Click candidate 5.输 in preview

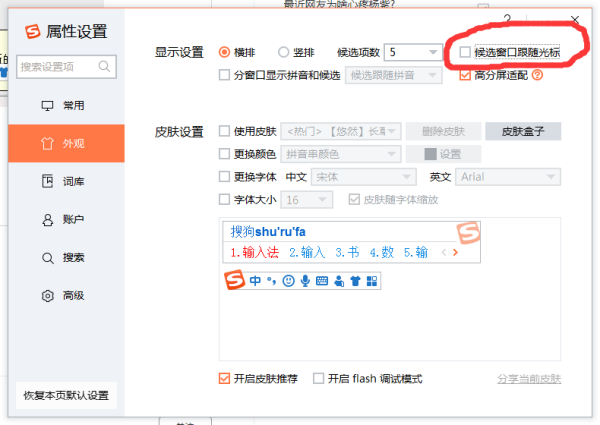416,252
